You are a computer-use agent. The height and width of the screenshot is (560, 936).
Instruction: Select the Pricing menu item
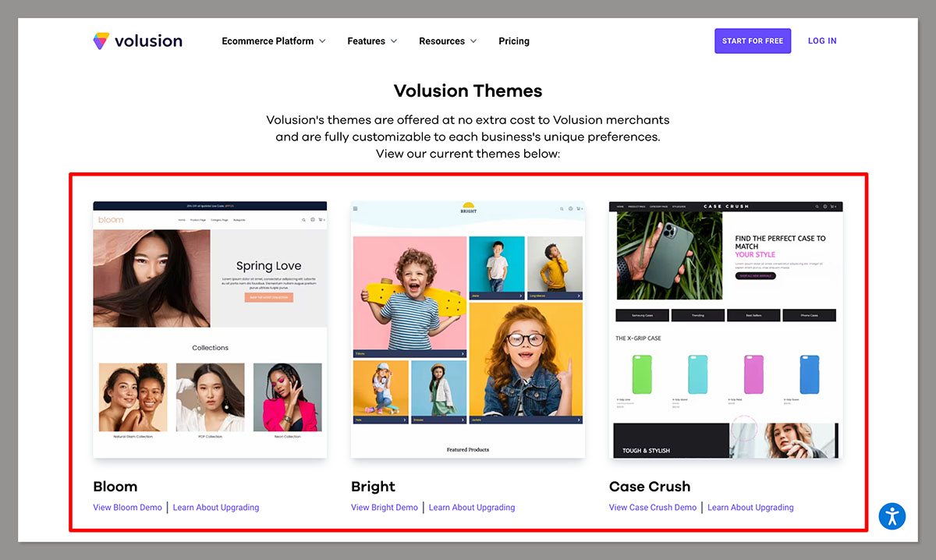[513, 41]
